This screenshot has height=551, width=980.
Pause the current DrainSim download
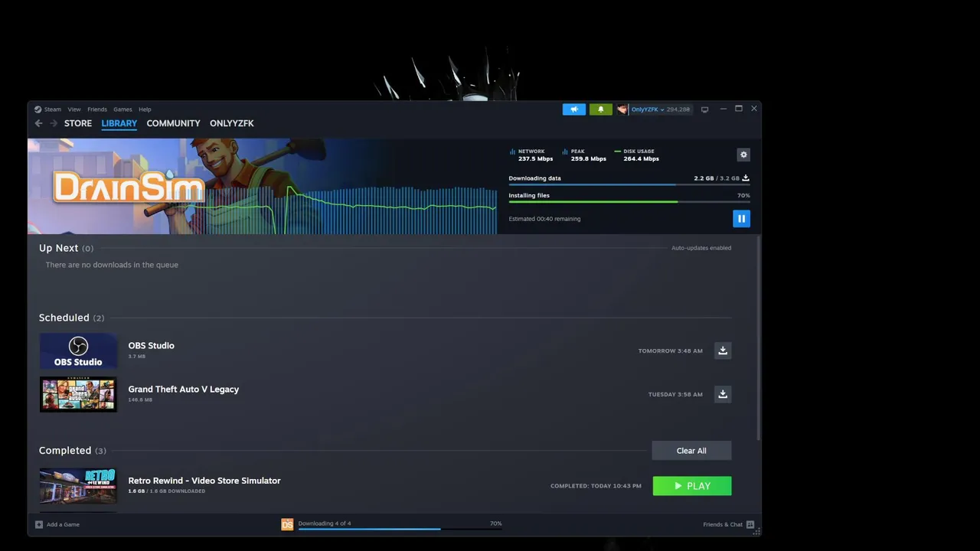pos(741,219)
